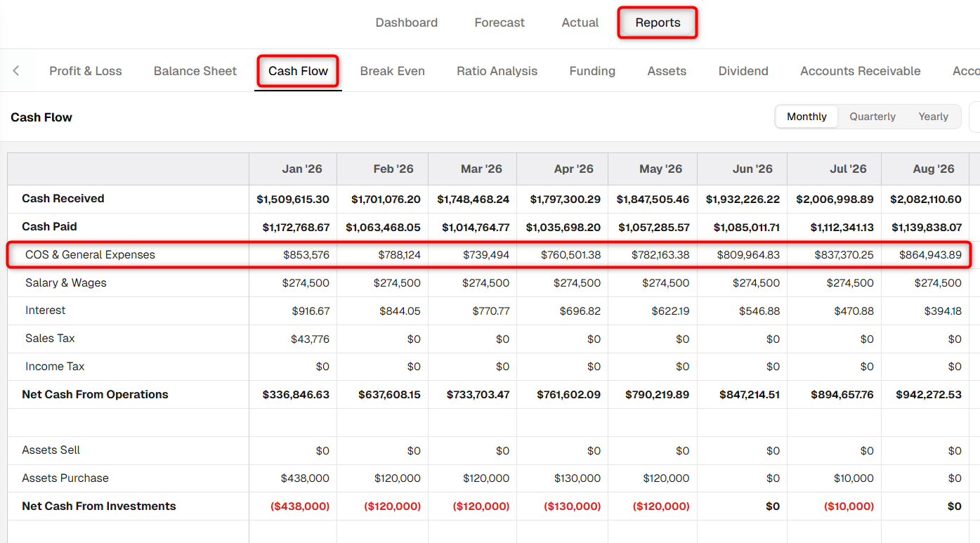
Task: Open the Dashboard tab
Action: coord(406,22)
